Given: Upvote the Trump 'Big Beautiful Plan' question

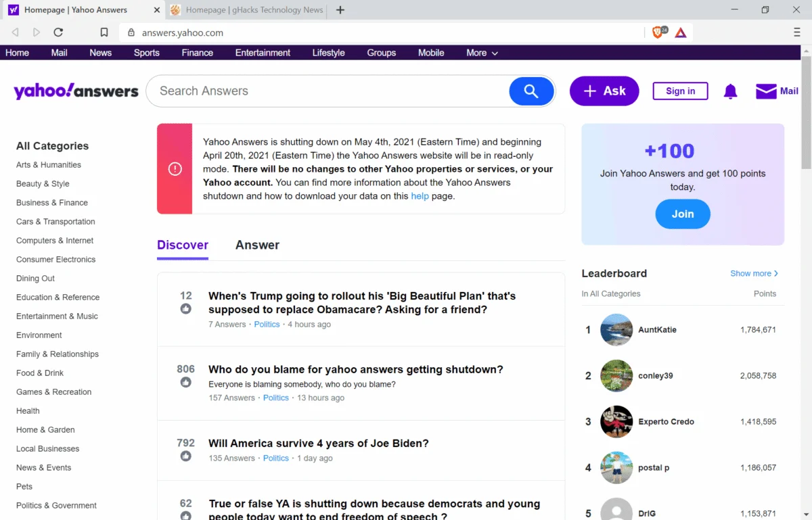Looking at the screenshot, I should [x=186, y=309].
